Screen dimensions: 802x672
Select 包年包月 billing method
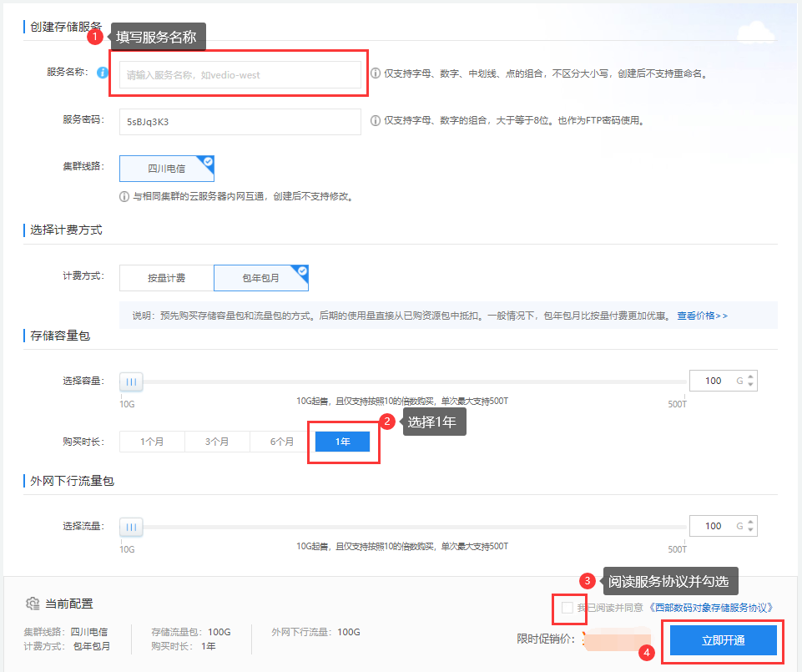[260, 278]
